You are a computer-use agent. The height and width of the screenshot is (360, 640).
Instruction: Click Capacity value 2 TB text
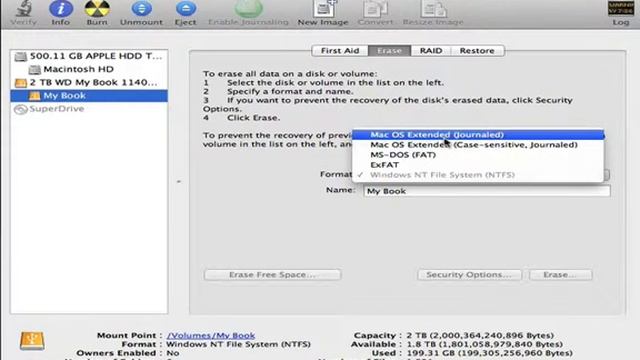click(480, 336)
